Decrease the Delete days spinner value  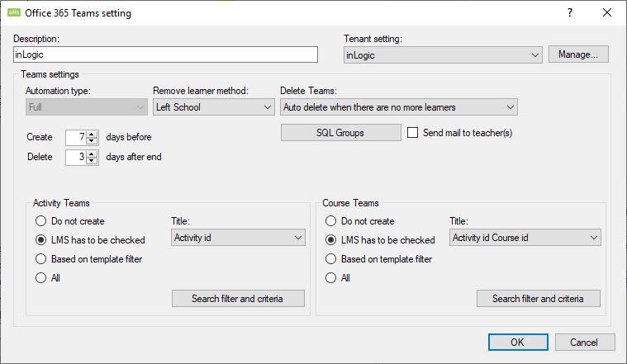pyautogui.click(x=92, y=161)
